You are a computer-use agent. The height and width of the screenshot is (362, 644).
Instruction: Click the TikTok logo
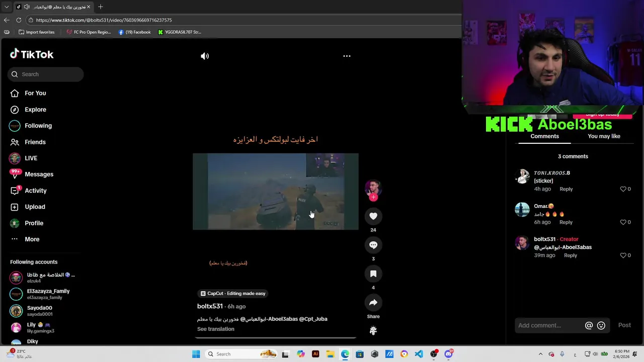click(x=32, y=54)
